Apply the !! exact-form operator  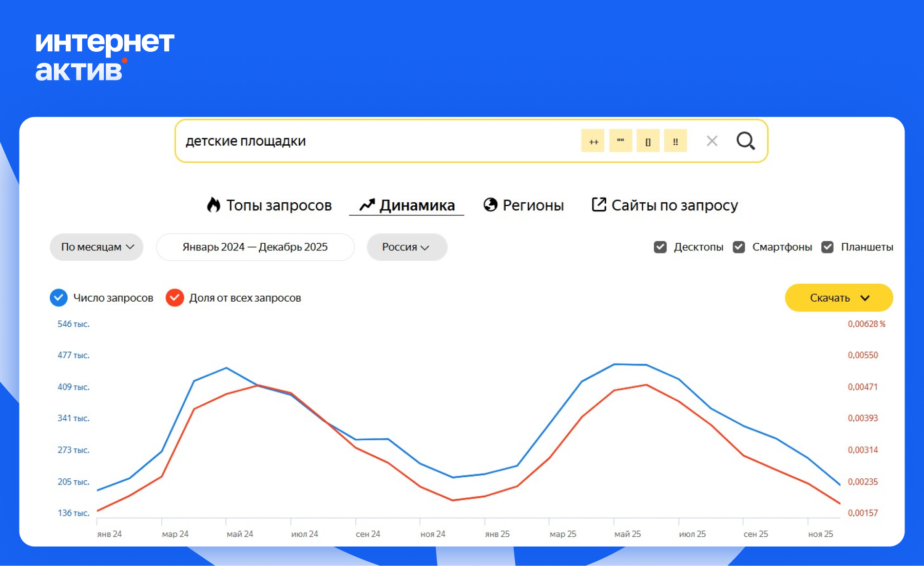click(x=676, y=141)
